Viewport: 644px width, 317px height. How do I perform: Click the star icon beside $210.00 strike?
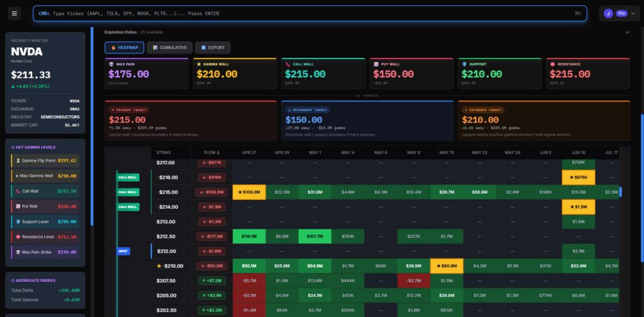(x=159, y=266)
